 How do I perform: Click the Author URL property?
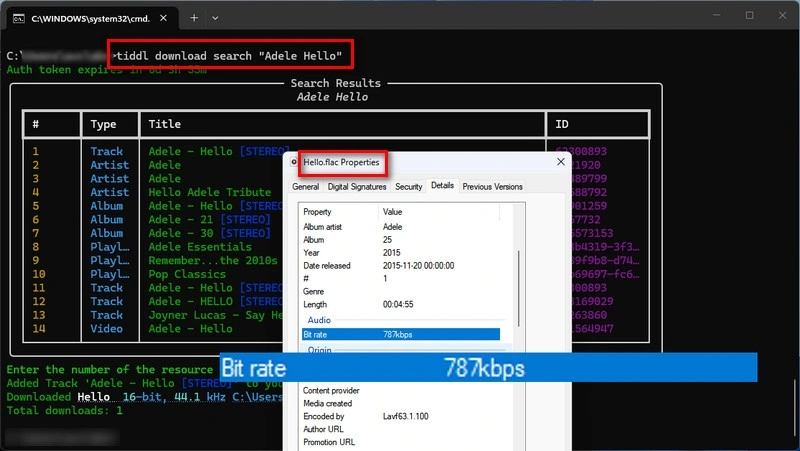[323, 429]
